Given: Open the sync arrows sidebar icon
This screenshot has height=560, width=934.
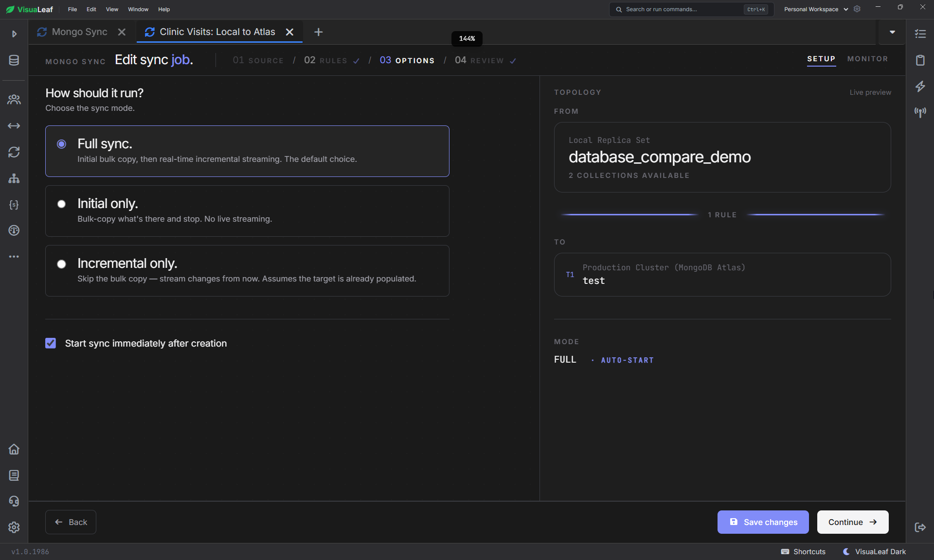Looking at the screenshot, I should coord(14,152).
